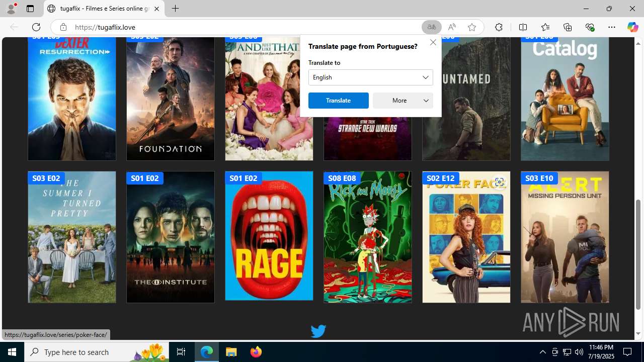
Task: Activate Read aloud icon
Action: coord(452,27)
